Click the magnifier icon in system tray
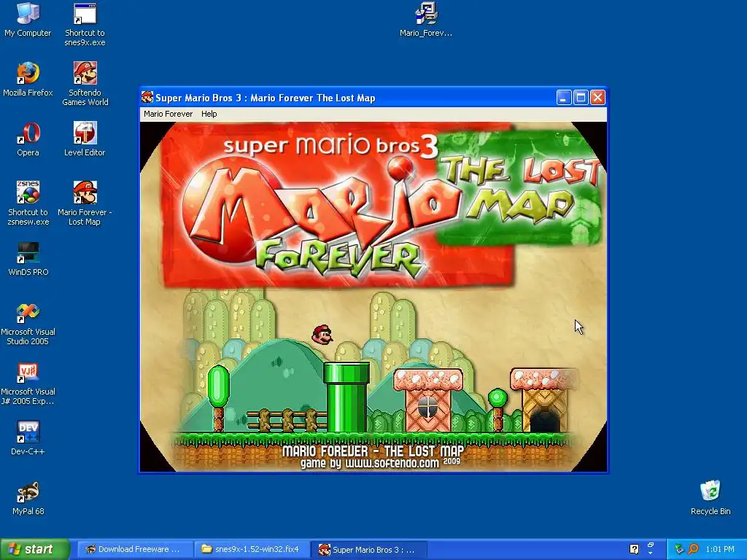 [x=693, y=549]
